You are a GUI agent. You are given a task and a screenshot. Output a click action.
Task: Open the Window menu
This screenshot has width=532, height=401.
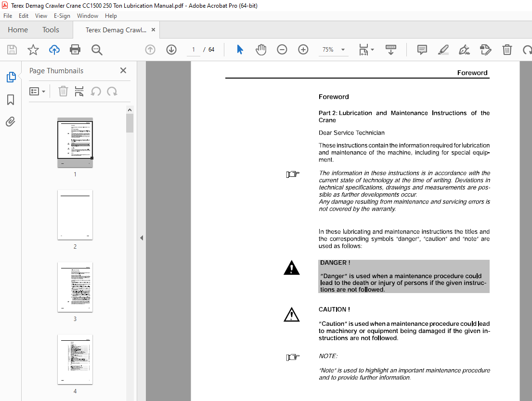(88, 15)
